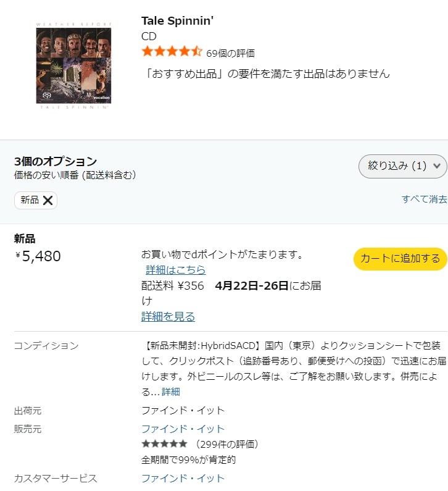Clear all filters via すべて消去
Viewport: 448px width, 491px height.
pyautogui.click(x=424, y=199)
